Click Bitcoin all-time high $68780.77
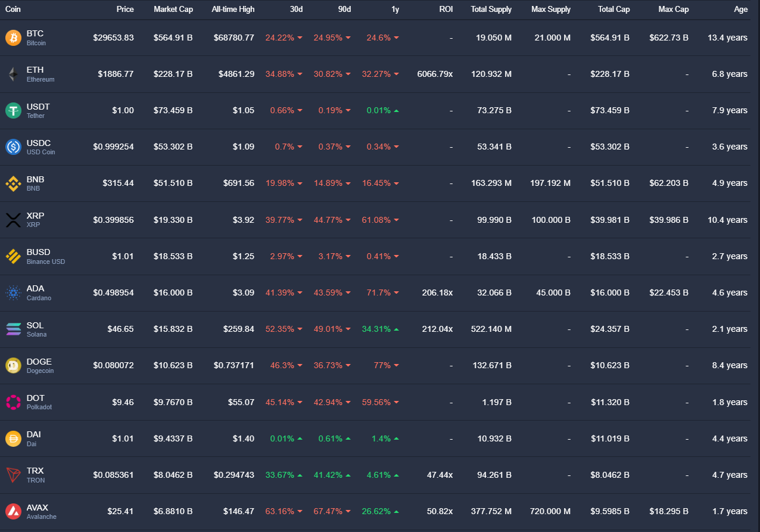 pos(234,38)
